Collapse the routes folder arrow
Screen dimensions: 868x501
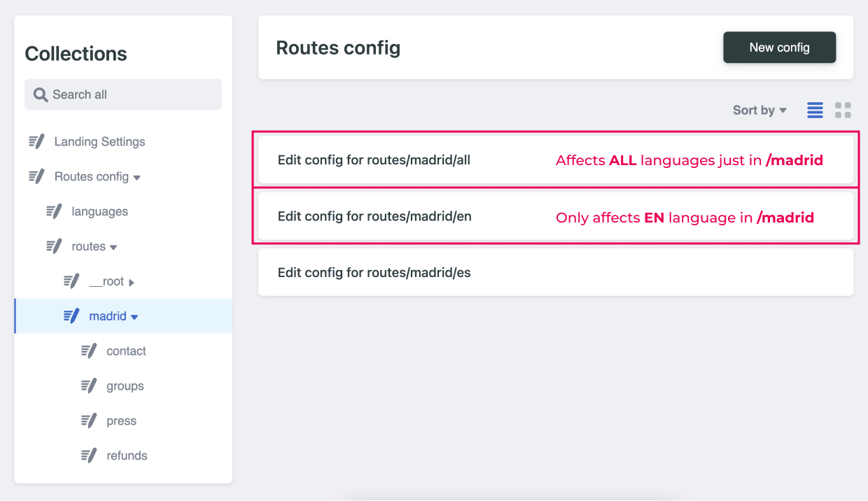113,247
